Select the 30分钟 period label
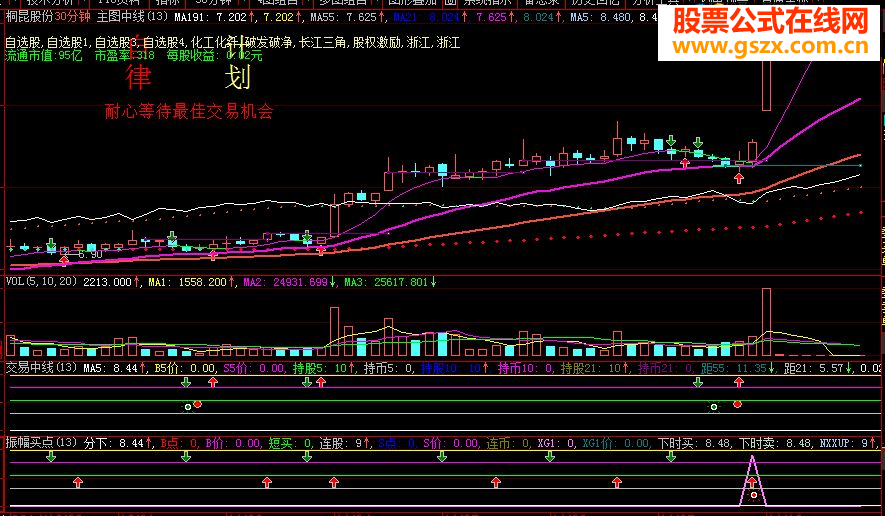 (72, 17)
